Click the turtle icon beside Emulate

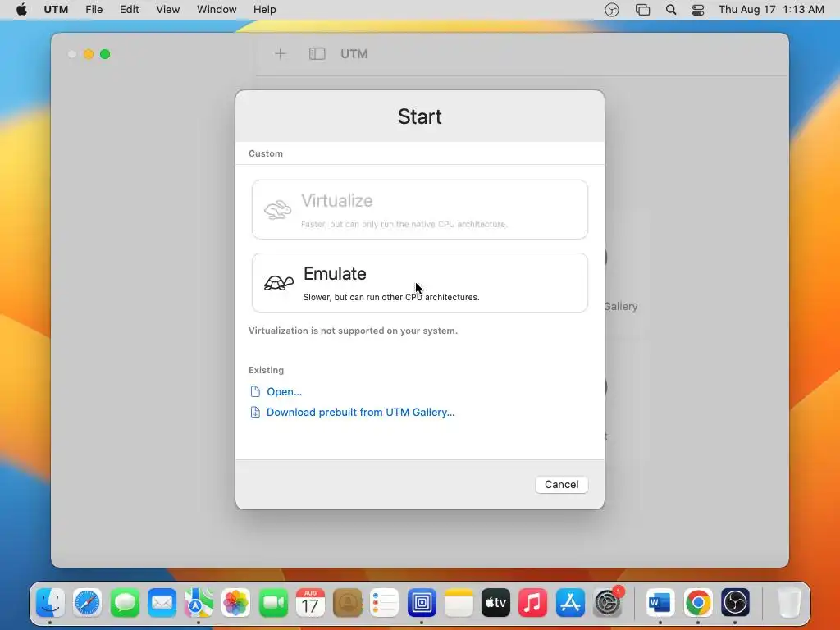(279, 283)
